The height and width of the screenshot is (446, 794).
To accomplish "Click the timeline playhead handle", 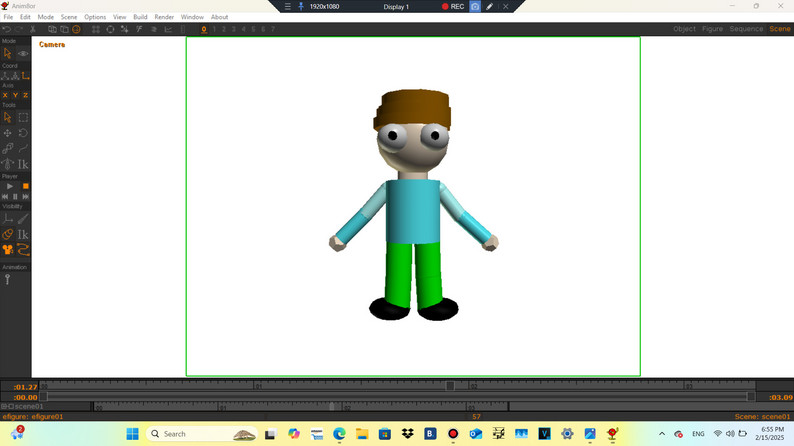I will (x=450, y=386).
